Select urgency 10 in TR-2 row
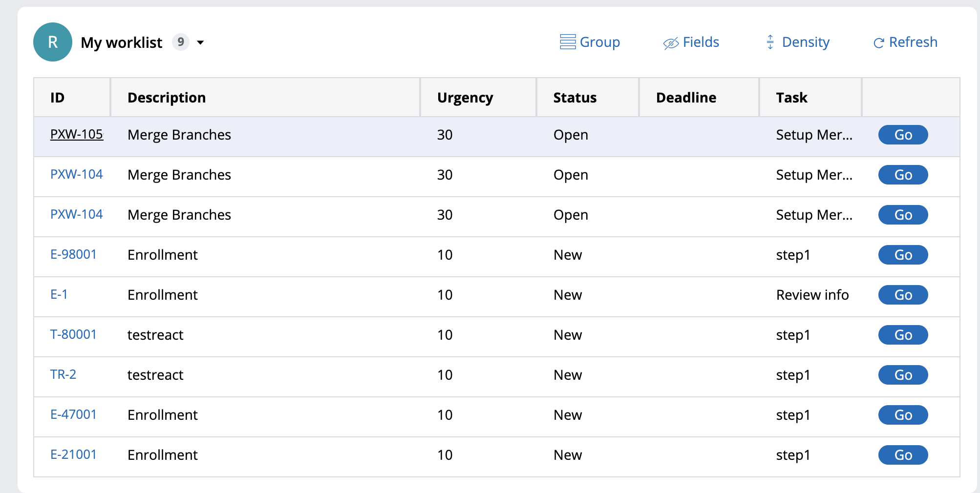Screen dimensions: 980x493 [x=445, y=375]
